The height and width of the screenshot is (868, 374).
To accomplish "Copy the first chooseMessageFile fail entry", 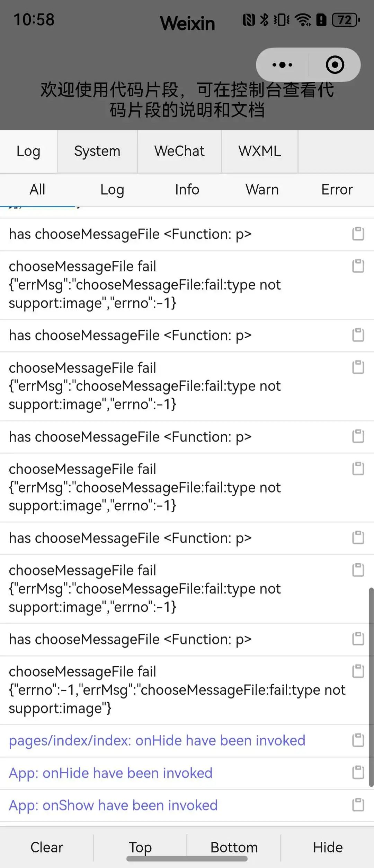I will coord(358,266).
